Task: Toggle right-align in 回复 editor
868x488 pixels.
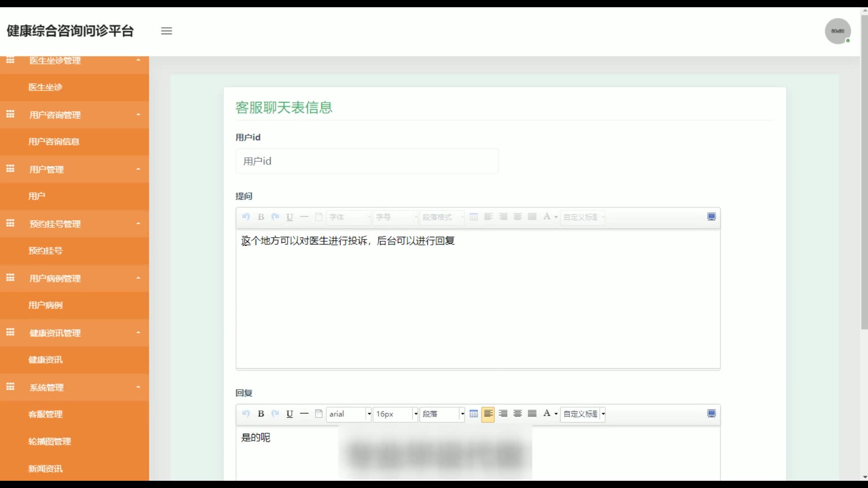Action: click(503, 414)
